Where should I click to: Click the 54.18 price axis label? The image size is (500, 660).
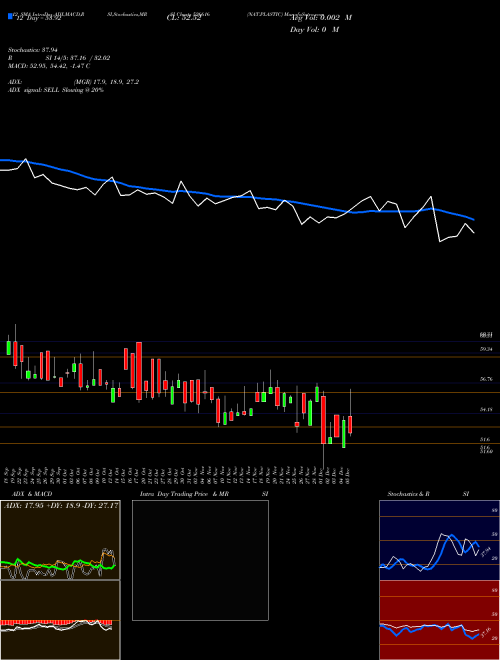click(x=486, y=409)
